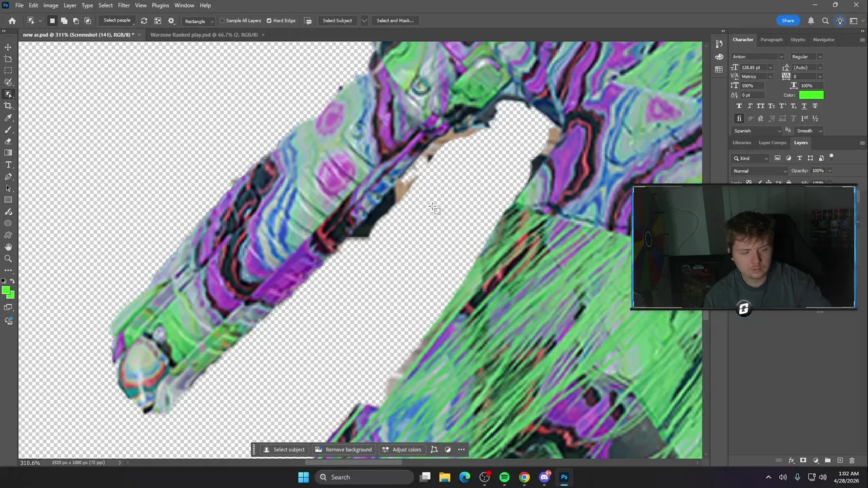The height and width of the screenshot is (488, 868).
Task: Click the Home icon in options bar
Action: 12,20
